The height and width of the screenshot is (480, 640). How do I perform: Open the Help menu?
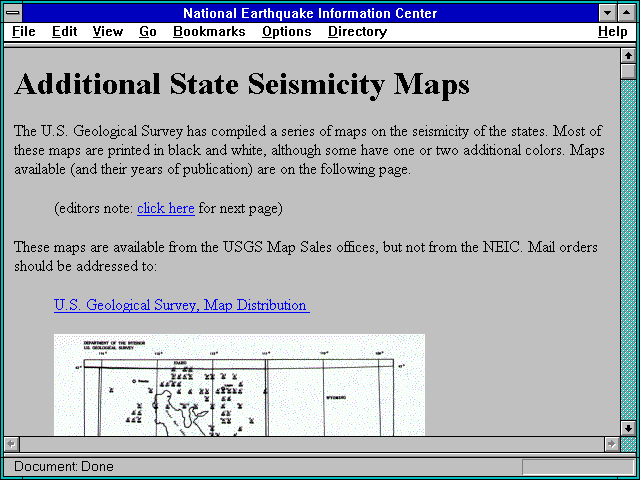[x=613, y=31]
